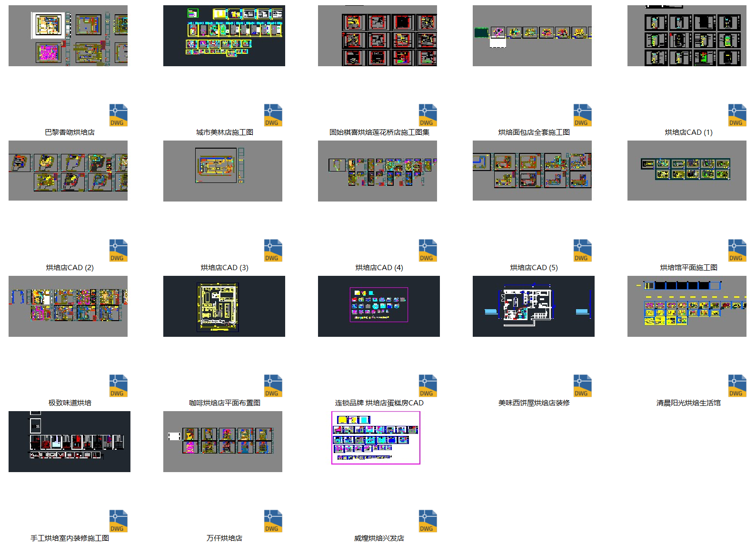Click the DWG icon of 烘焙店CAD (3)
Viewport: 756px width, 555px height.
[273, 250]
